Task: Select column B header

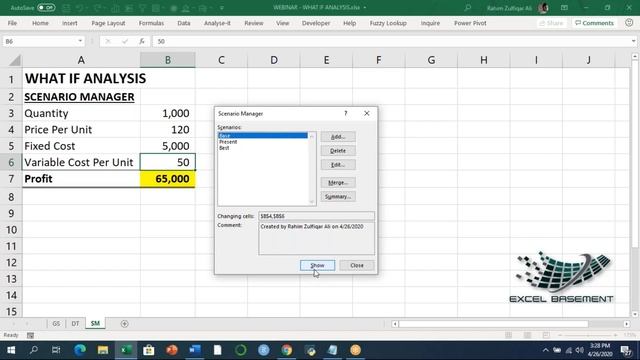Action: point(168,60)
